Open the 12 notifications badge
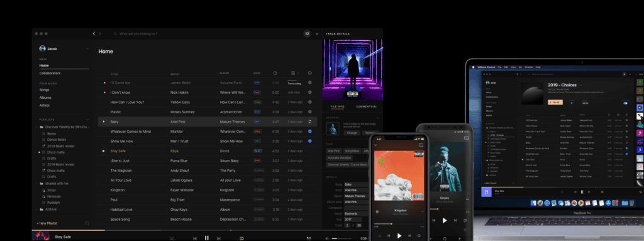The width and height of the screenshot is (644, 241). pos(307,34)
